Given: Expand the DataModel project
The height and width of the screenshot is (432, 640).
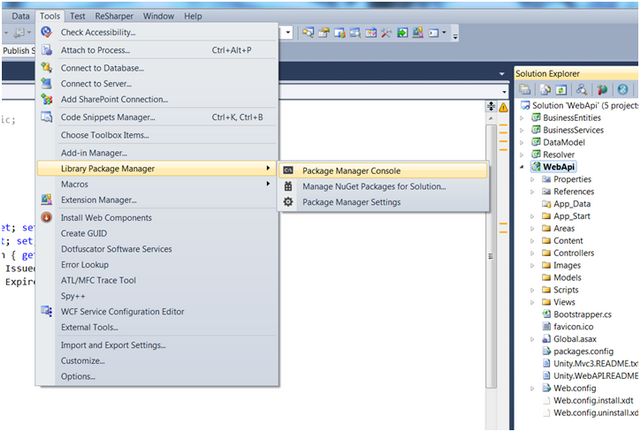Looking at the screenshot, I should click(522, 143).
